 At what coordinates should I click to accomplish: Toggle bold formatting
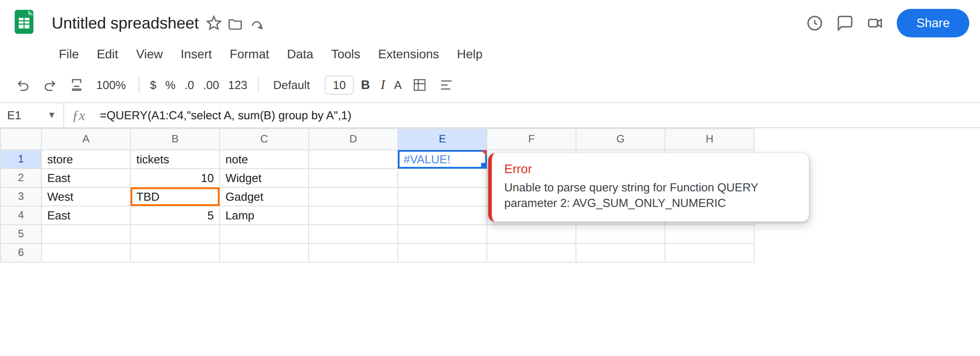(x=365, y=85)
